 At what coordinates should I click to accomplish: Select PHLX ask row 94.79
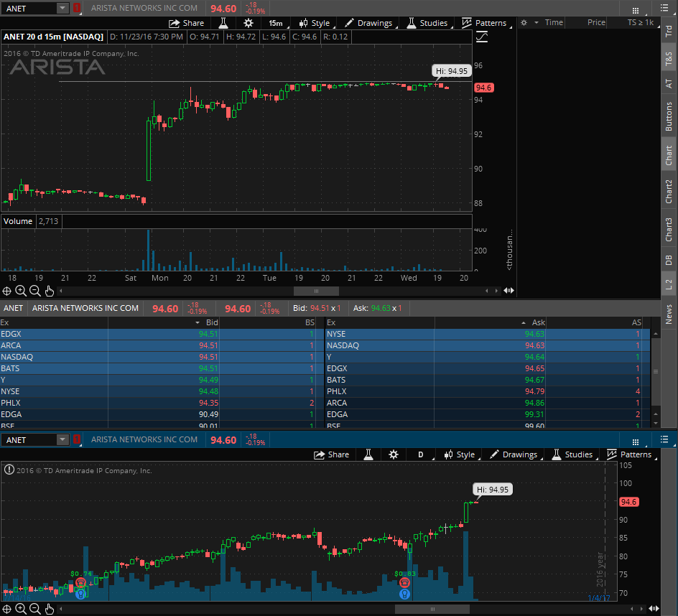(488, 392)
